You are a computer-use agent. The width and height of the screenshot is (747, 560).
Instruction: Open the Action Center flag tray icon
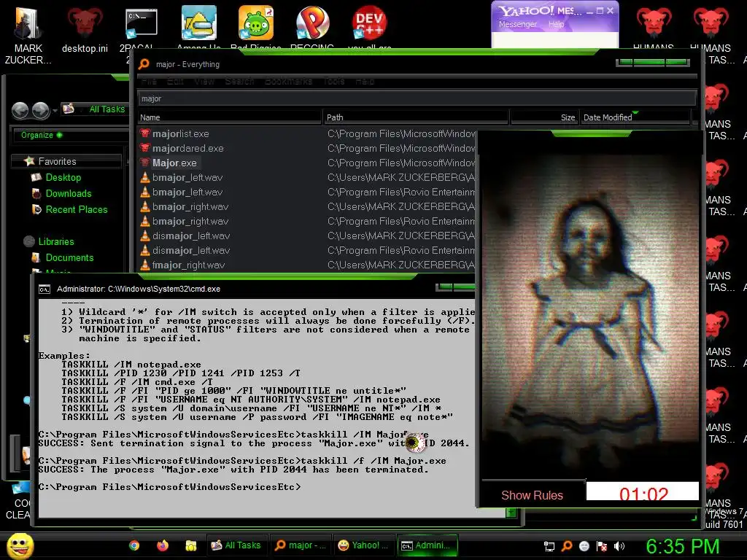click(602, 546)
